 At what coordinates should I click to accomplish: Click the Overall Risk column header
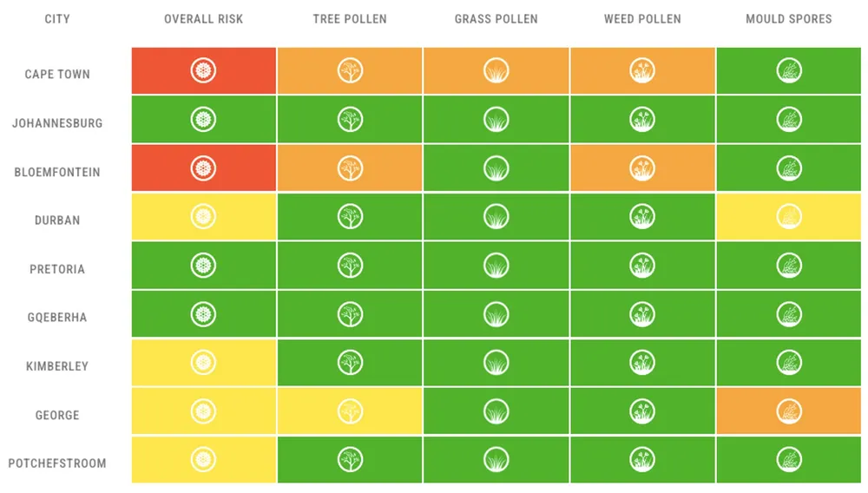(203, 19)
